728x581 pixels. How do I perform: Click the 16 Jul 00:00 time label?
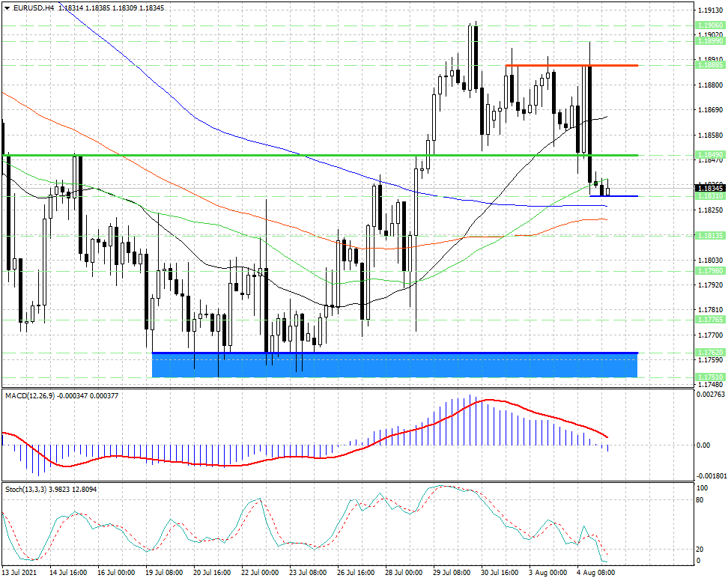116,573
